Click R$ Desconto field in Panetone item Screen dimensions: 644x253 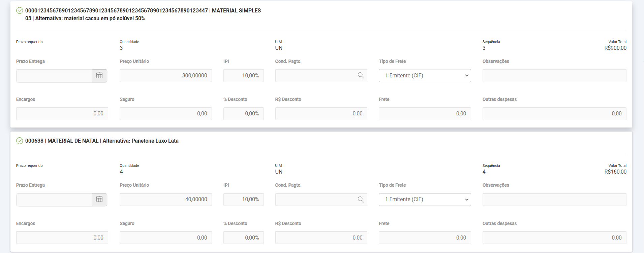tap(321, 238)
